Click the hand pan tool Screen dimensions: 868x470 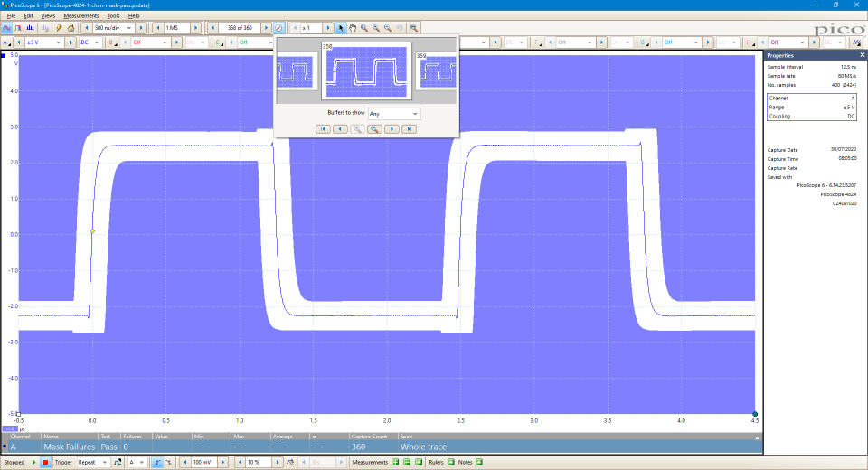[353, 28]
